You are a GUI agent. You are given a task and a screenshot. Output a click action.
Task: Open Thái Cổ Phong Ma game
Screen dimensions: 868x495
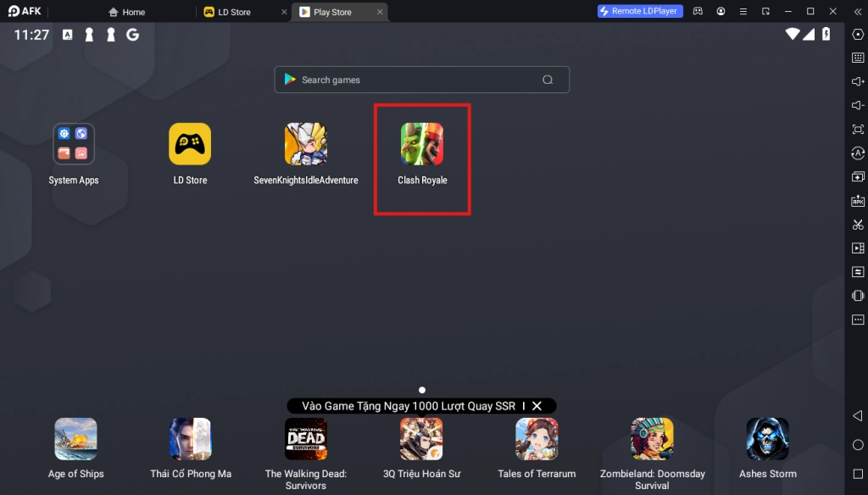click(191, 439)
